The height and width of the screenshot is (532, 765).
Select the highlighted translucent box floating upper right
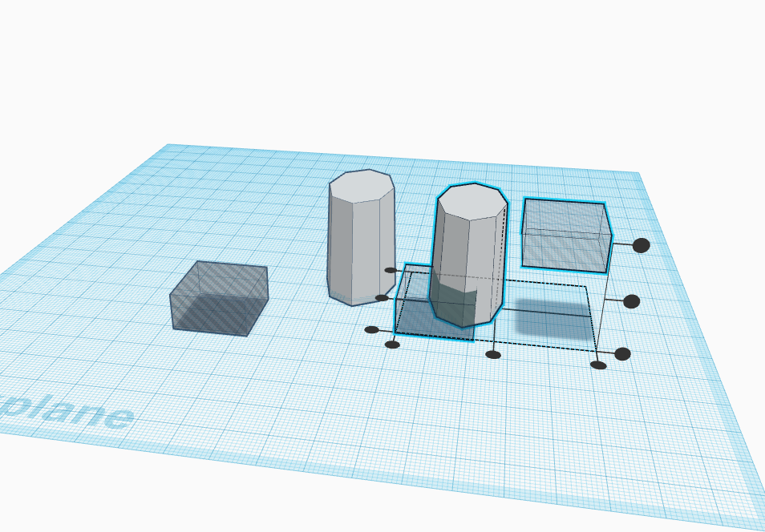click(566, 235)
